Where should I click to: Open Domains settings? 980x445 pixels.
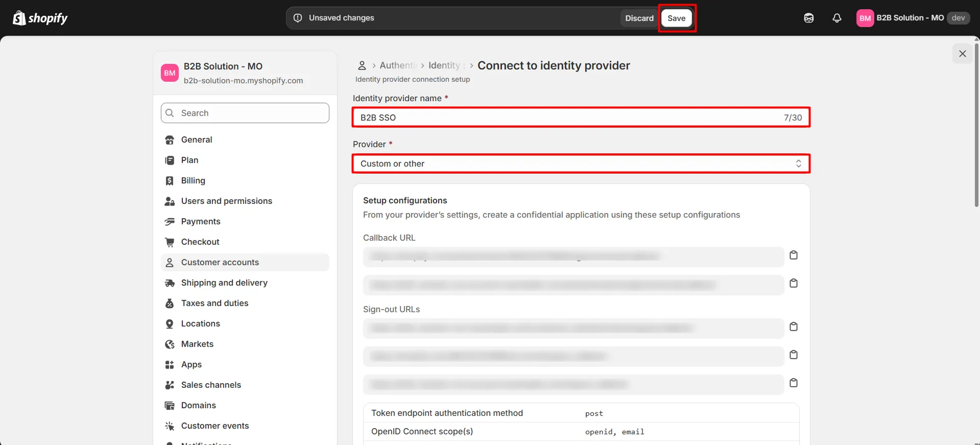click(245, 405)
